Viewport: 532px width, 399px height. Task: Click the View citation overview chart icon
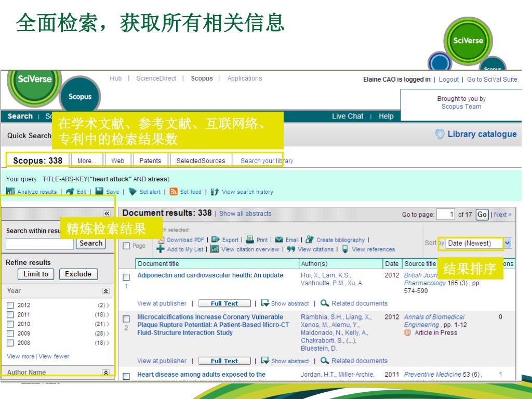tap(215, 249)
